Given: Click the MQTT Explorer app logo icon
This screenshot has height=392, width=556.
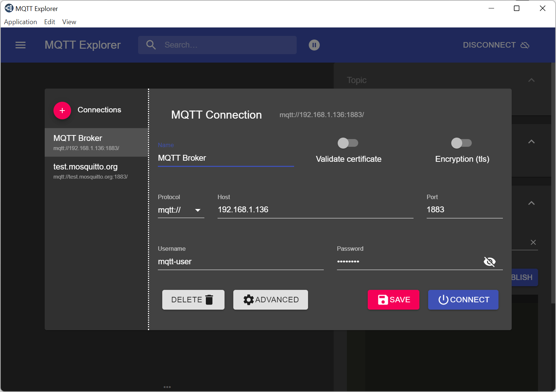Looking at the screenshot, I should click(x=9, y=8).
